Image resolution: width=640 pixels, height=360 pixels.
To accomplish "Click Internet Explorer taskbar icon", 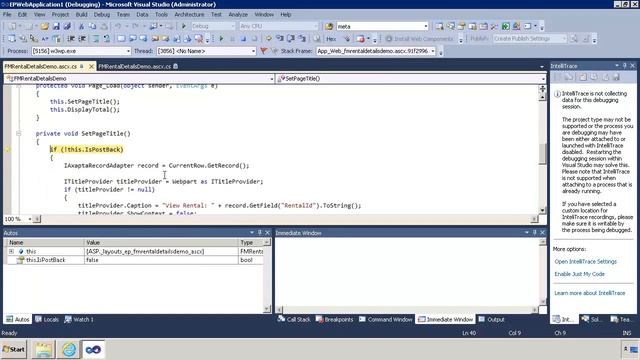I will tap(69, 349).
